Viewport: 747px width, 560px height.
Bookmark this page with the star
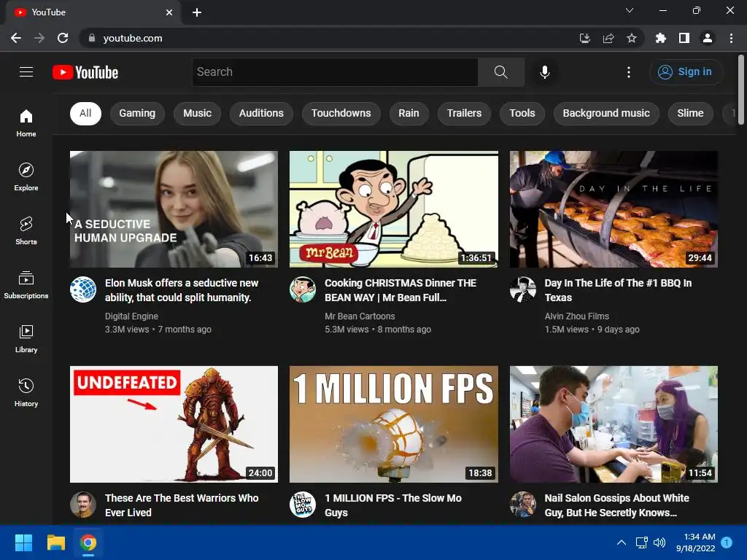(632, 38)
